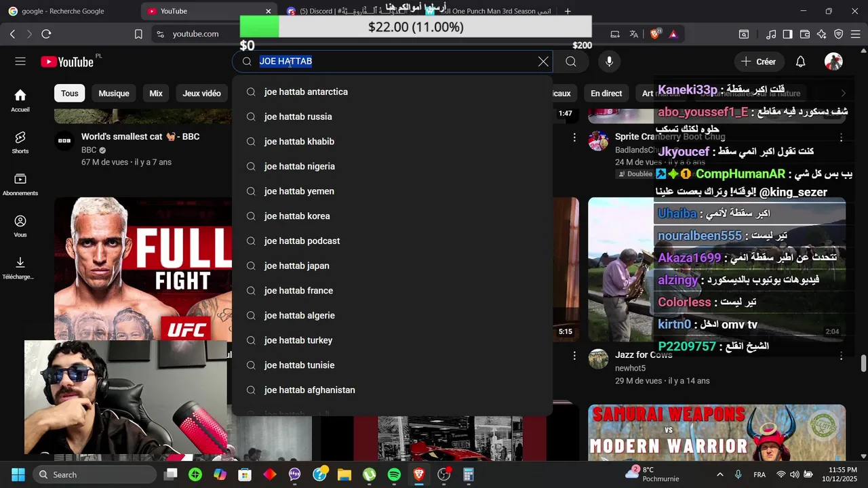
Task: Show hidden system tray icons
Action: (x=719, y=474)
